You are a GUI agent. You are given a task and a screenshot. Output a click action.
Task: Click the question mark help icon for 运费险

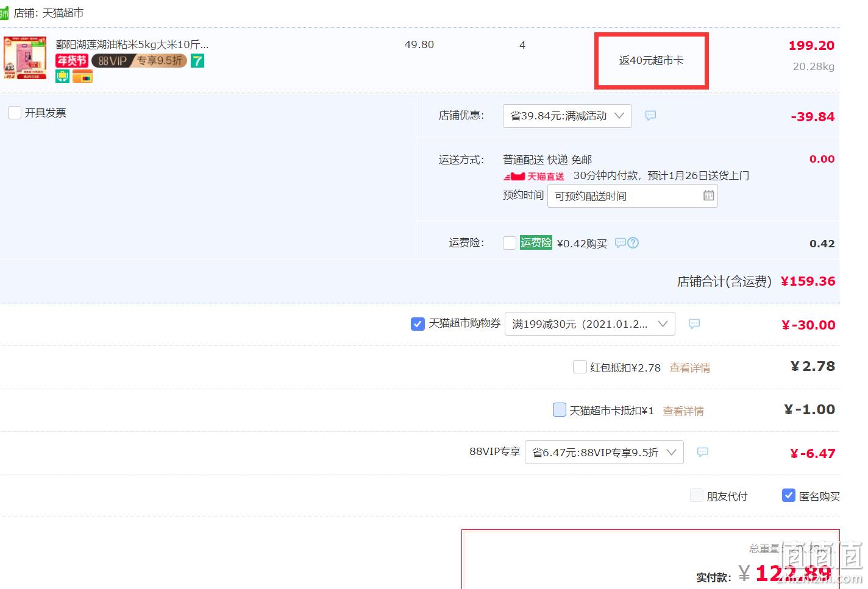click(633, 243)
